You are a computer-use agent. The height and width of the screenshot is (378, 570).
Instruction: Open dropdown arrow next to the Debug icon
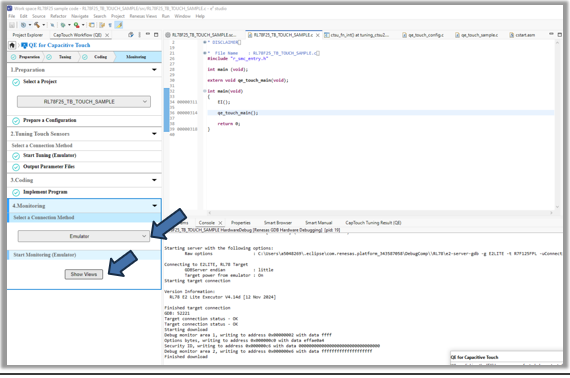point(69,25)
